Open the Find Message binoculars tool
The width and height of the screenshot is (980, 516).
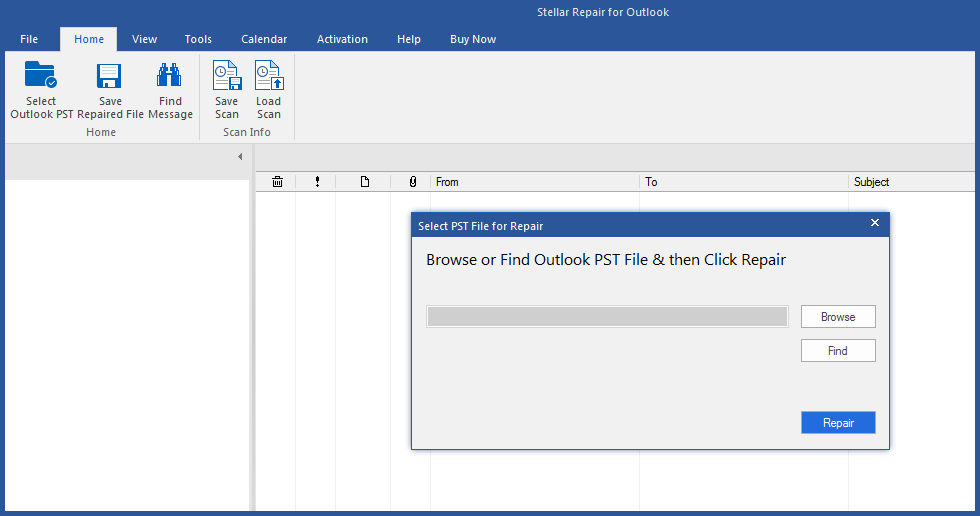pos(169,75)
